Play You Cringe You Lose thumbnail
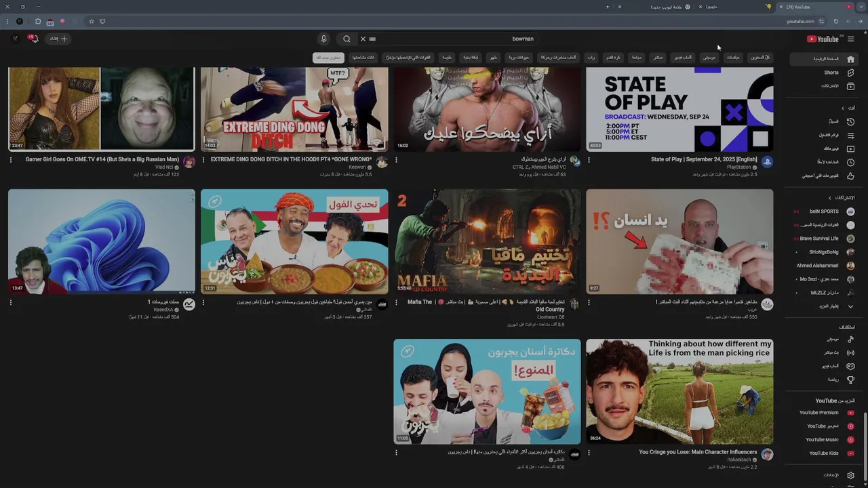This screenshot has height=488, width=868. 679,392
